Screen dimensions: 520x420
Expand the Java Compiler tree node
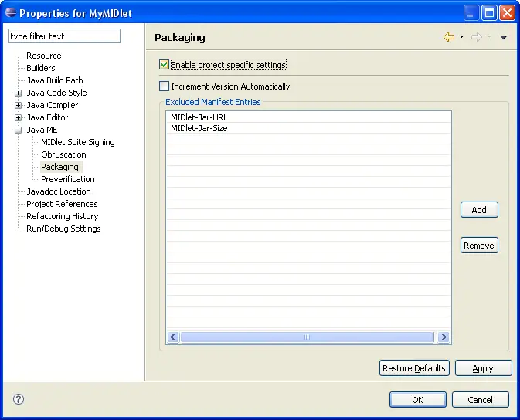pyautogui.click(x=18, y=105)
